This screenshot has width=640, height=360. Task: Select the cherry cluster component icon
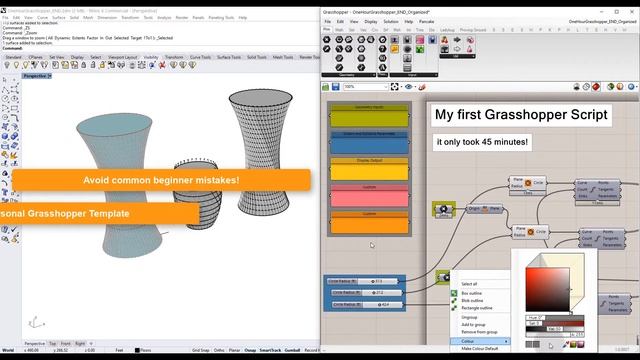coord(444,40)
